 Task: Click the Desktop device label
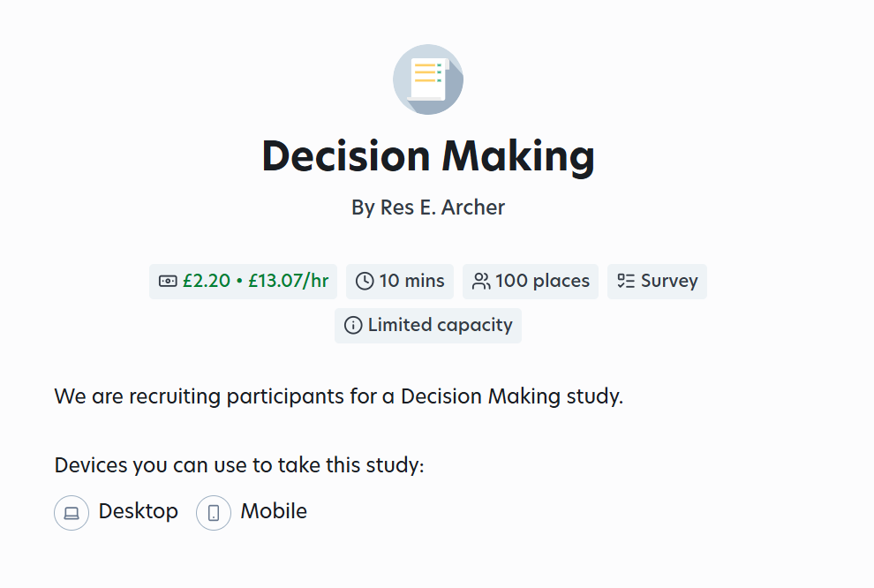(139, 511)
